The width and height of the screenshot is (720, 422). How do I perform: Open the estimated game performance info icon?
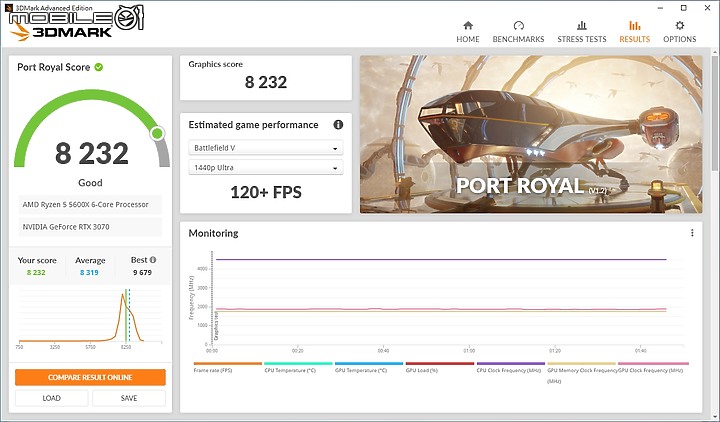[338, 124]
